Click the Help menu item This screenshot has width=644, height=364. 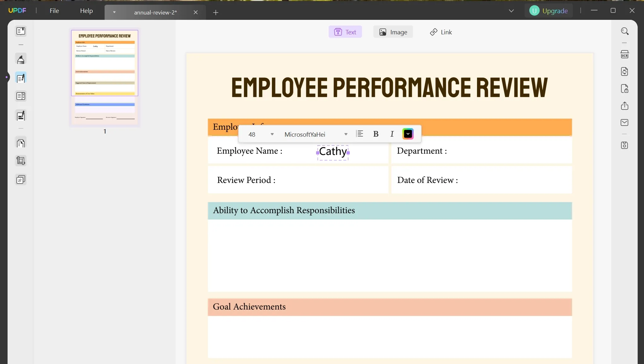[87, 11]
